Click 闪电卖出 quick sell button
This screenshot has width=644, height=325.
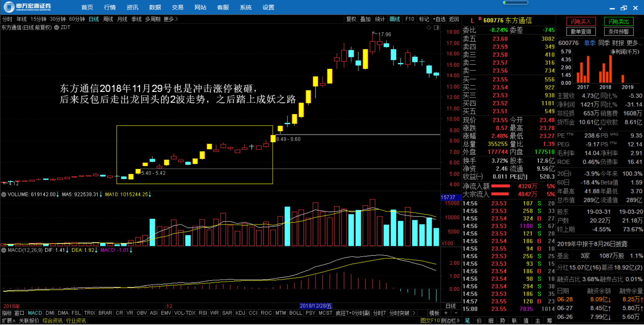click(619, 21)
